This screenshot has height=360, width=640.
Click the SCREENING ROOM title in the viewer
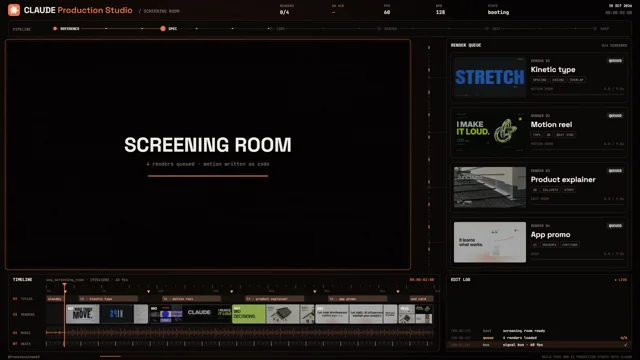click(208, 145)
